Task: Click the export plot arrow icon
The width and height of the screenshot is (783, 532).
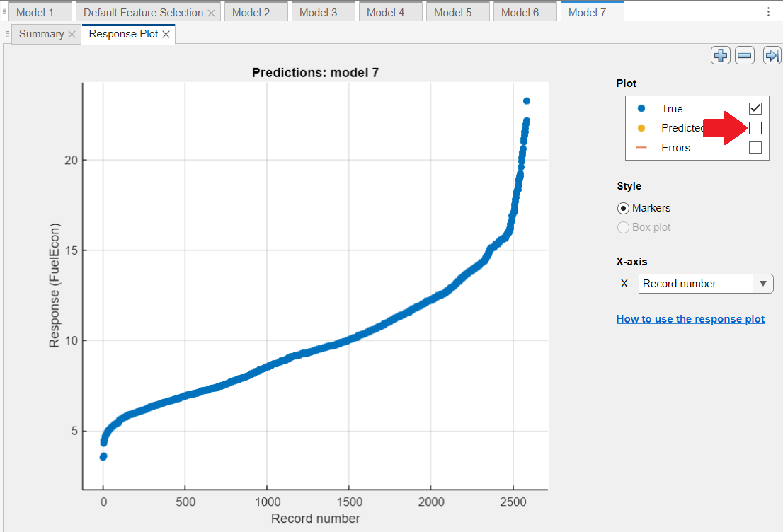Action: [772, 56]
